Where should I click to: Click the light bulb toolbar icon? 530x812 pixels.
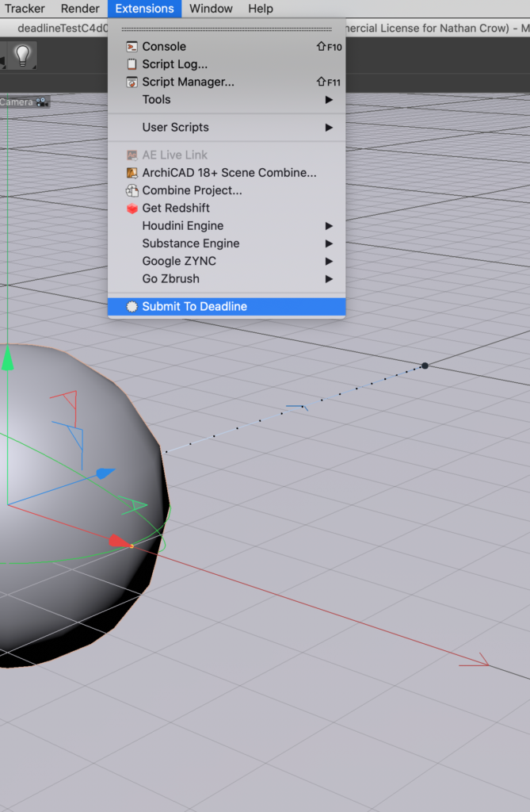pos(23,56)
